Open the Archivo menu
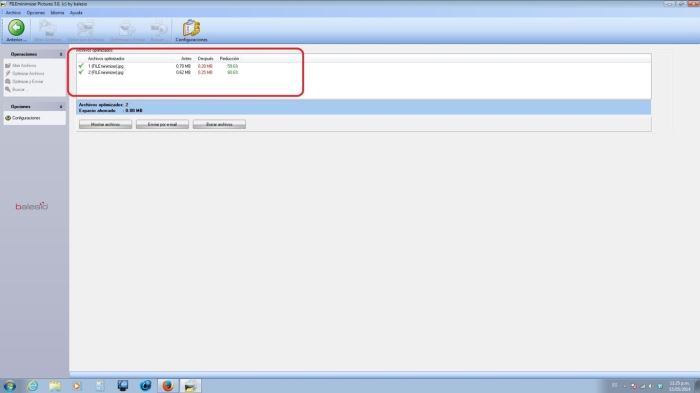The image size is (700, 393). 13,13
